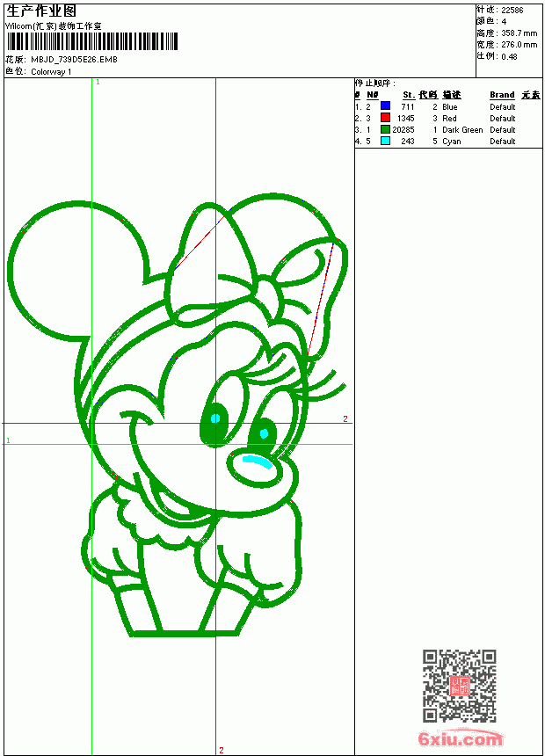This screenshot has width=545, height=756.
Task: Click the green guide marker 1 at the top
Action: [x=98, y=82]
